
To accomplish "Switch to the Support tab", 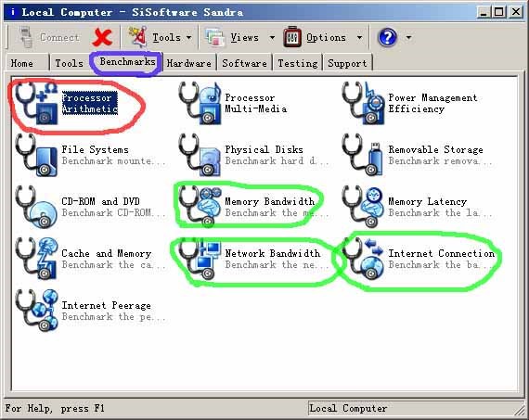I will [x=347, y=63].
